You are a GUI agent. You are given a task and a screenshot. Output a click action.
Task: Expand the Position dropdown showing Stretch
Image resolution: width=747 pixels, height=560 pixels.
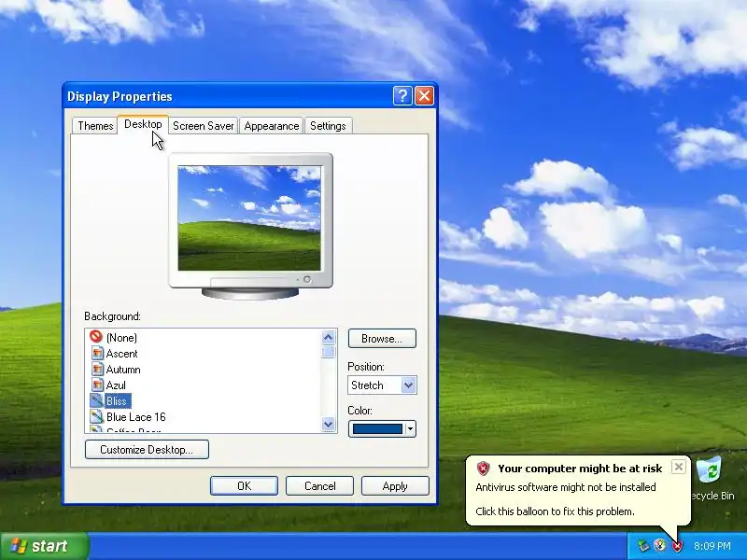408,385
